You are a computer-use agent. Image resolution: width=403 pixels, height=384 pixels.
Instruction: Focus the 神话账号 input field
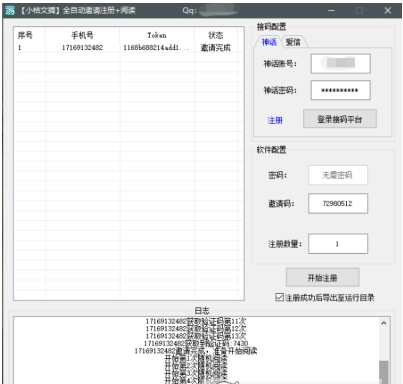pyautogui.click(x=340, y=63)
